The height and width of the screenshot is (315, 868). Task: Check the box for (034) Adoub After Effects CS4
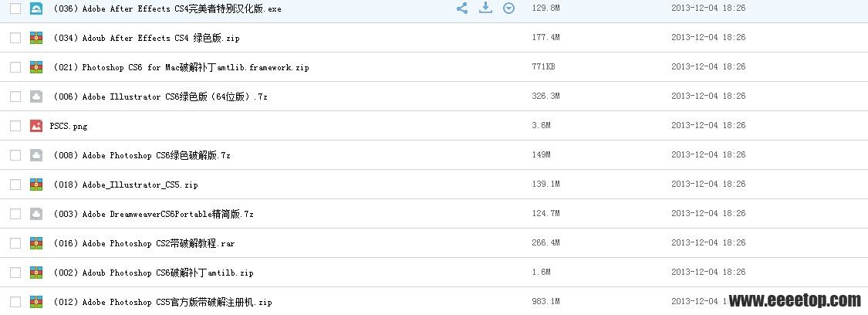(15, 38)
